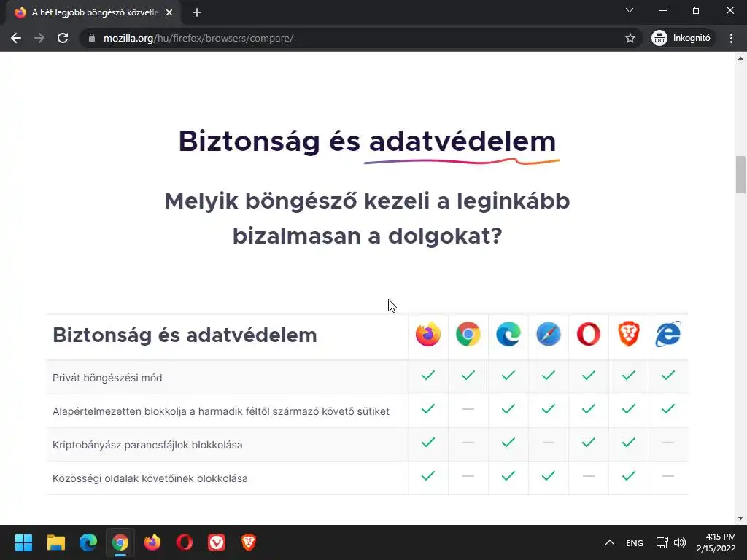This screenshot has width=747, height=560.
Task: Open File Explorer from the taskbar
Action: click(x=55, y=542)
